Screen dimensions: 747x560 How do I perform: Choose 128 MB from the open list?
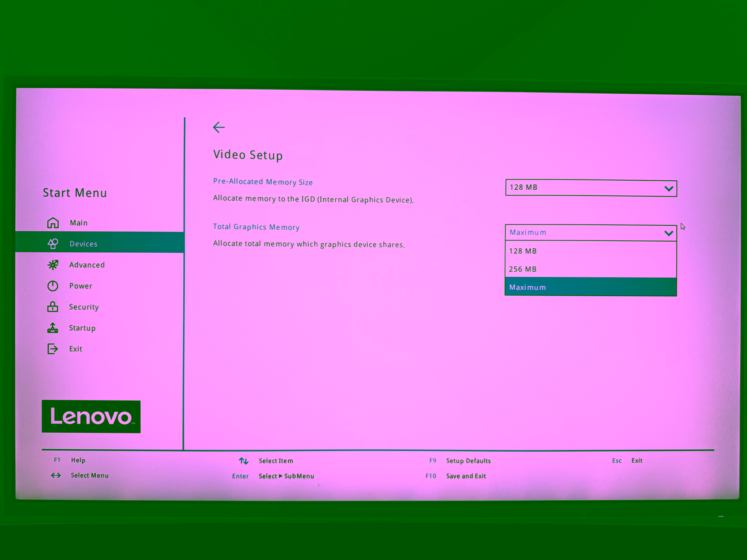pos(591,251)
